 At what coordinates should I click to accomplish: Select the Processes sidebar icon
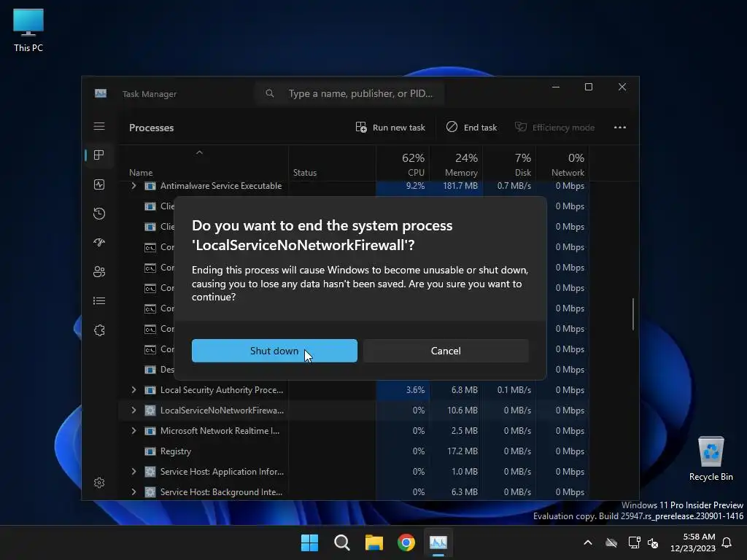(99, 155)
